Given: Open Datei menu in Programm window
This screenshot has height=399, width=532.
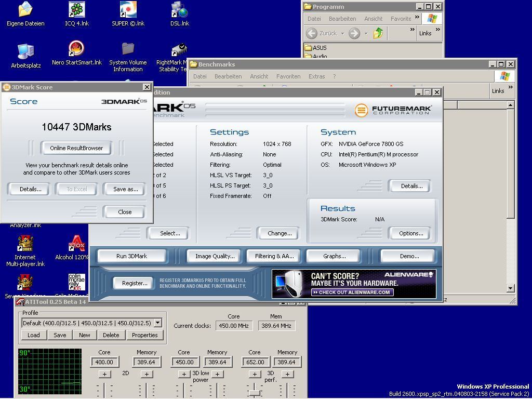Looking at the screenshot, I should click(314, 19).
